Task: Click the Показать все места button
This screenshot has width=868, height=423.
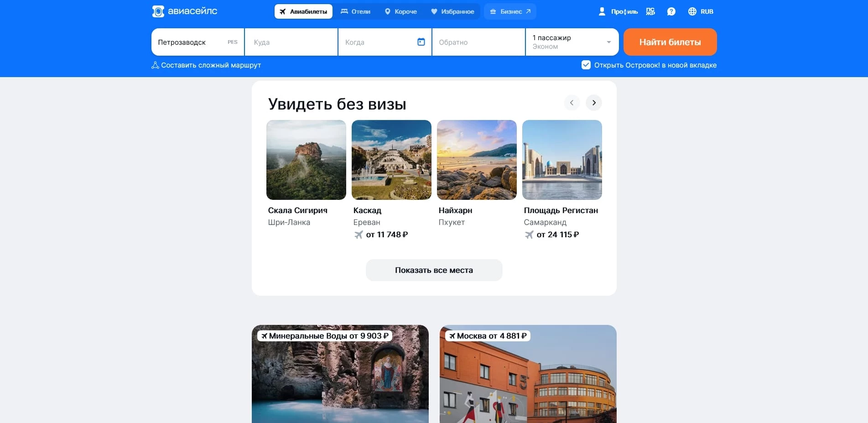Action: 434,270
